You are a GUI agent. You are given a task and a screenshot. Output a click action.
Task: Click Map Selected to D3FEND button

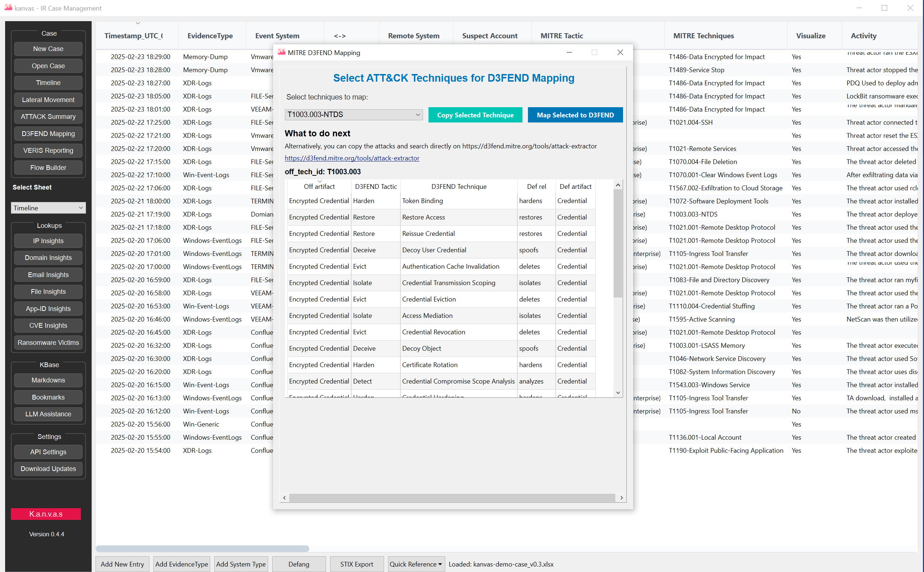pos(575,115)
